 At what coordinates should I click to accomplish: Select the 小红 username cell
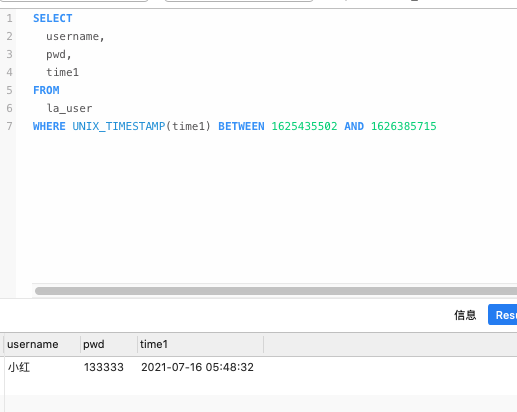coord(19,367)
